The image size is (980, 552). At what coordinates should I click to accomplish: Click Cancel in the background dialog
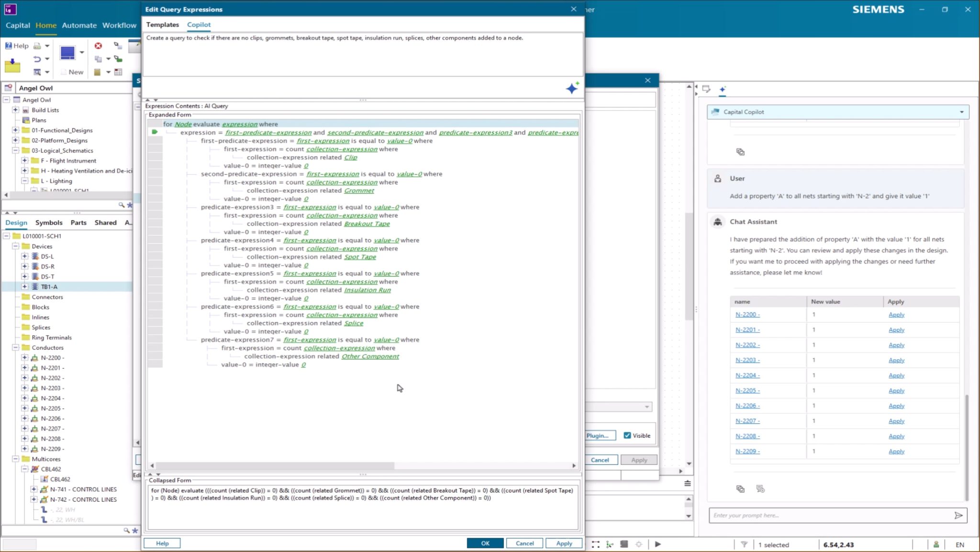(600, 460)
